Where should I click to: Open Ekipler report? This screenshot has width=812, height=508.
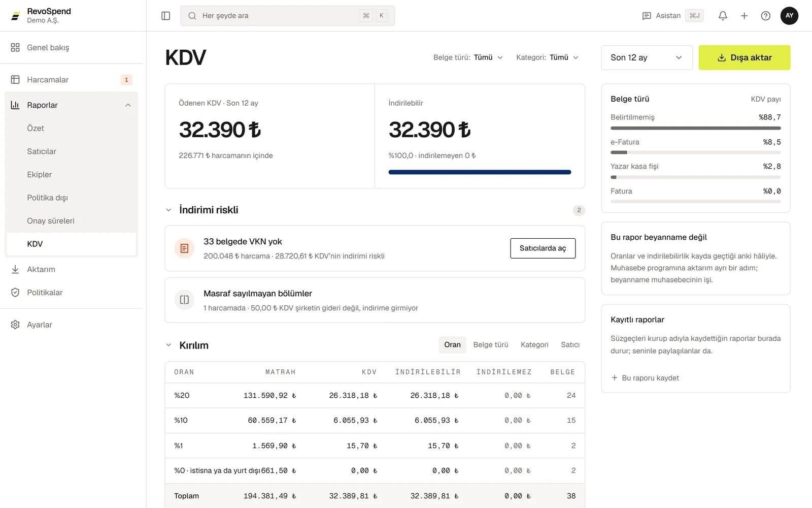coord(71,174)
